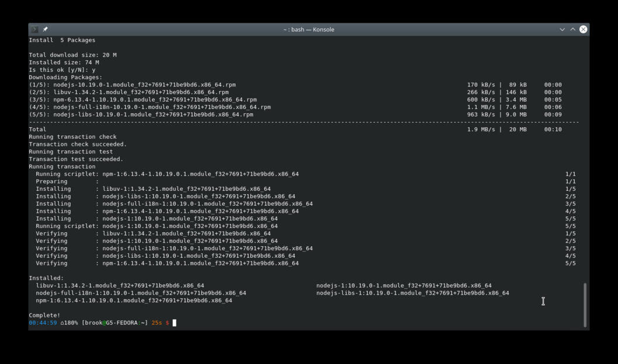Click the "963 kB/s" download speed value

click(x=481, y=114)
